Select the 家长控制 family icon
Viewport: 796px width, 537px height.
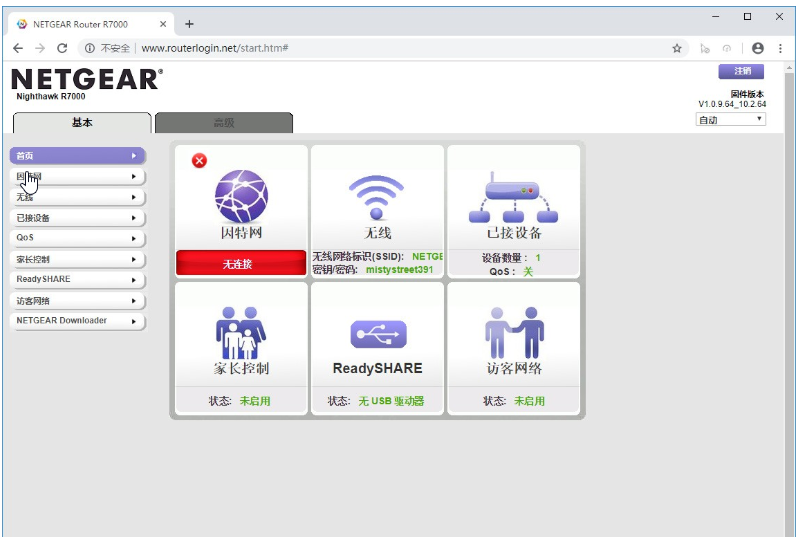click(241, 333)
